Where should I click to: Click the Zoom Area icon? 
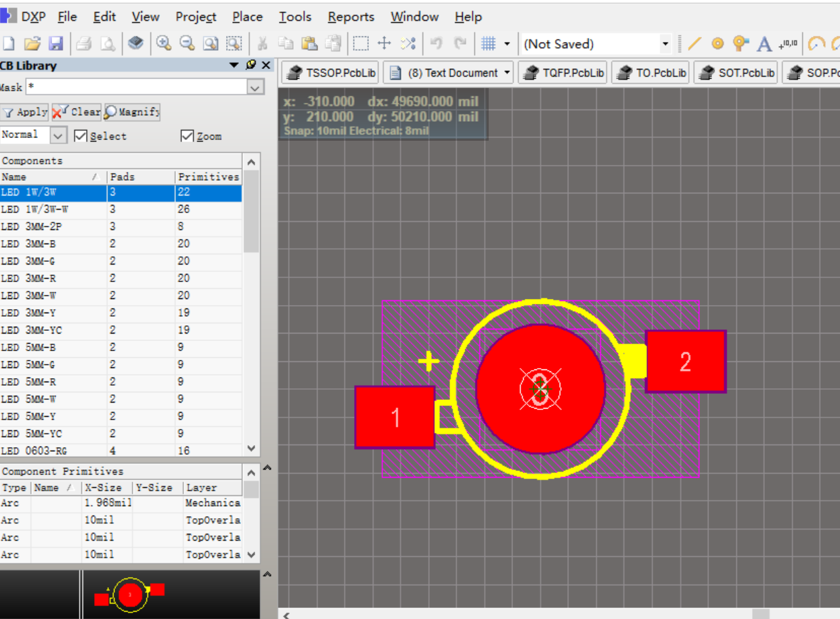point(234,44)
